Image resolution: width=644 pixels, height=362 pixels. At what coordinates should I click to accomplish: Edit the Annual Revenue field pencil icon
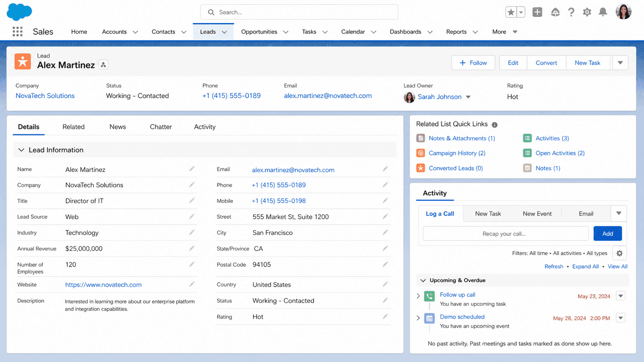click(192, 249)
